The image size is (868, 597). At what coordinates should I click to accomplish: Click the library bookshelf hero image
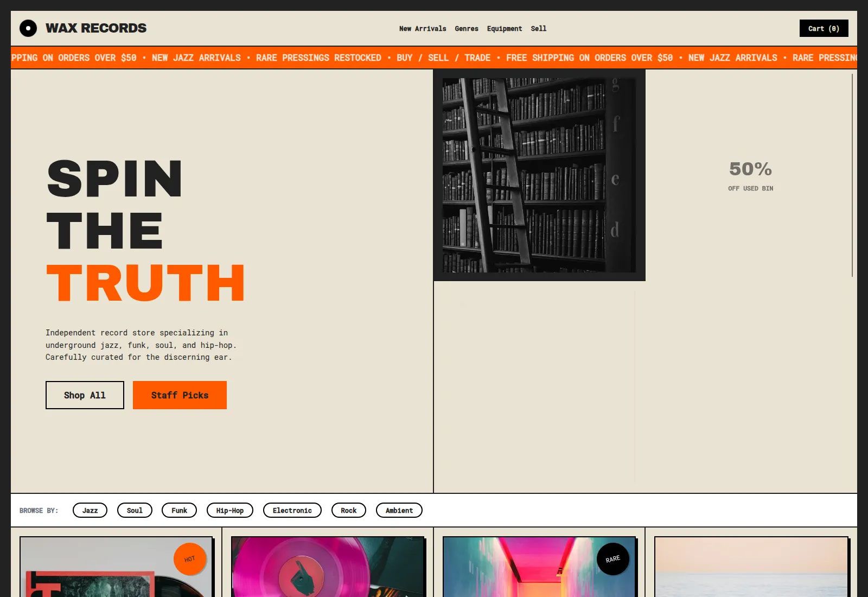pos(539,175)
